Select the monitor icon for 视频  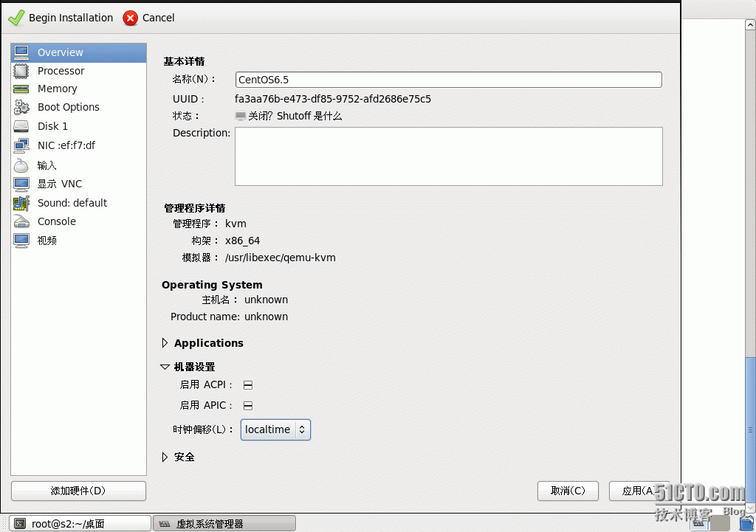21,241
